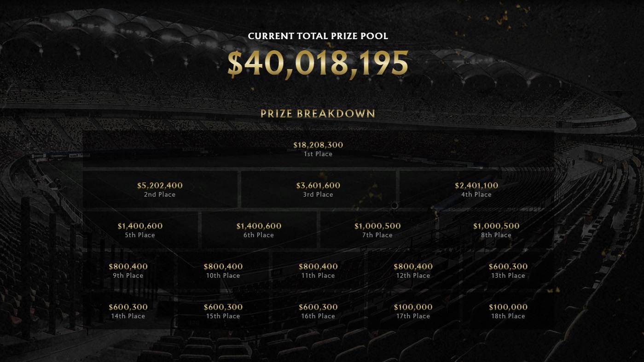The height and width of the screenshot is (362, 644).
Task: Click the 5th Place prize tile
Action: tap(140, 230)
